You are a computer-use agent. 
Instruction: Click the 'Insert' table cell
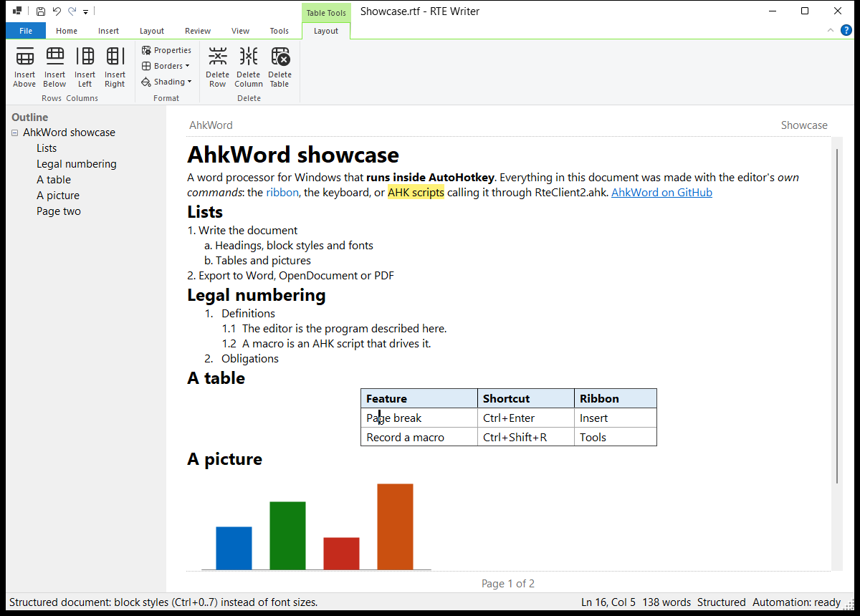[616, 418]
